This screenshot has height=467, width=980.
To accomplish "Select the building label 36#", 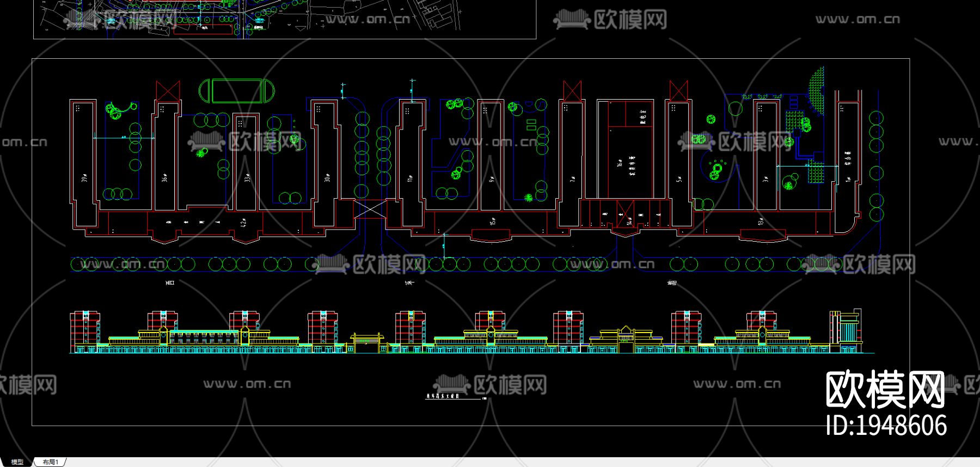I will point(164,177).
